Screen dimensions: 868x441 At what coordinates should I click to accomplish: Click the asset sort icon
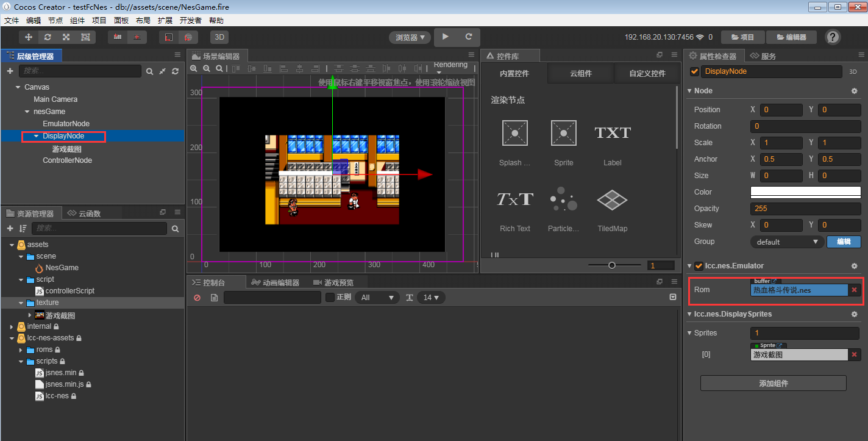(23, 229)
